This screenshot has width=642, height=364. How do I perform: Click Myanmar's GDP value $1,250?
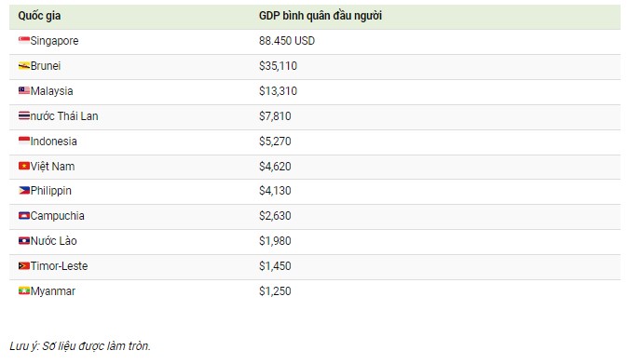tap(275, 291)
